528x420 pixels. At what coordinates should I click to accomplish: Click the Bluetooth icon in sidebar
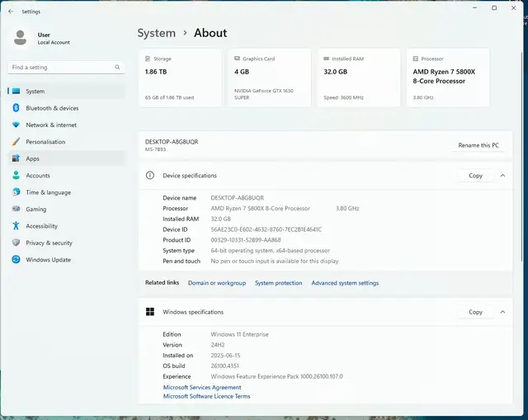click(x=16, y=108)
